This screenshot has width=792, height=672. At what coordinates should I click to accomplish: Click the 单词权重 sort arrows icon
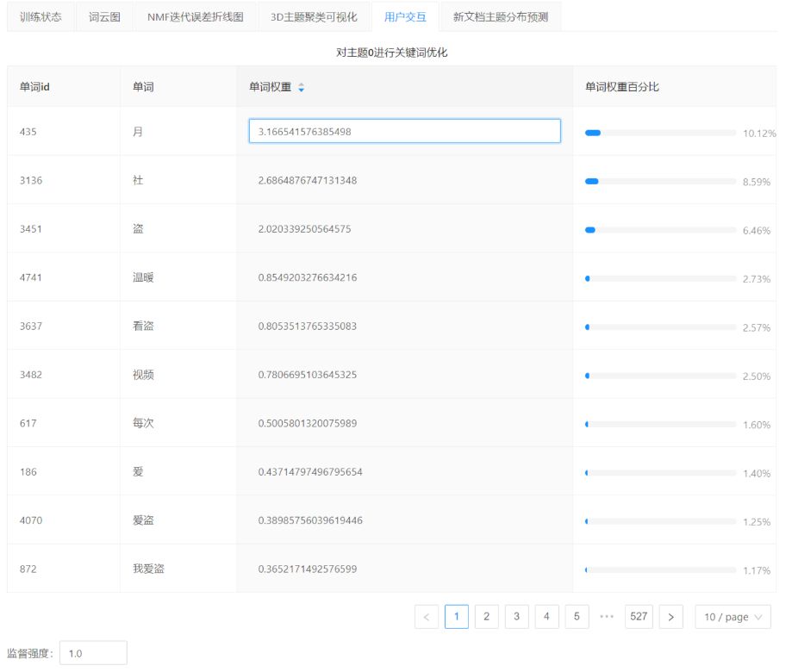(x=301, y=87)
